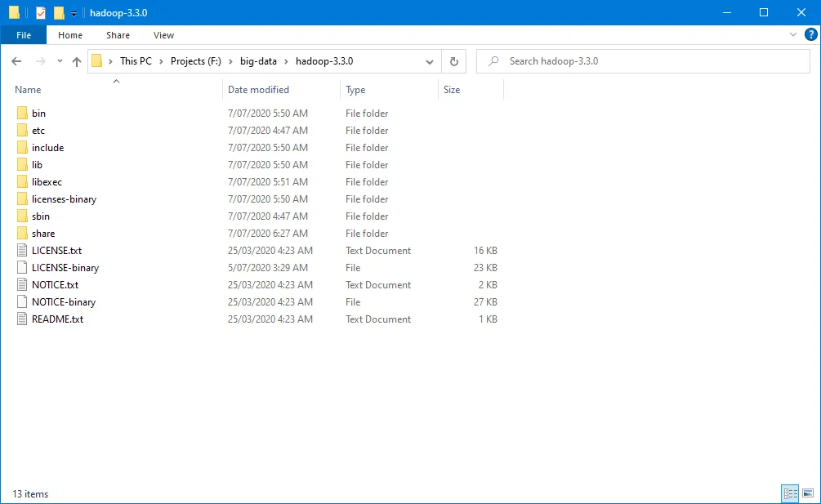
Task: Click the Up one level arrow
Action: pos(77,61)
